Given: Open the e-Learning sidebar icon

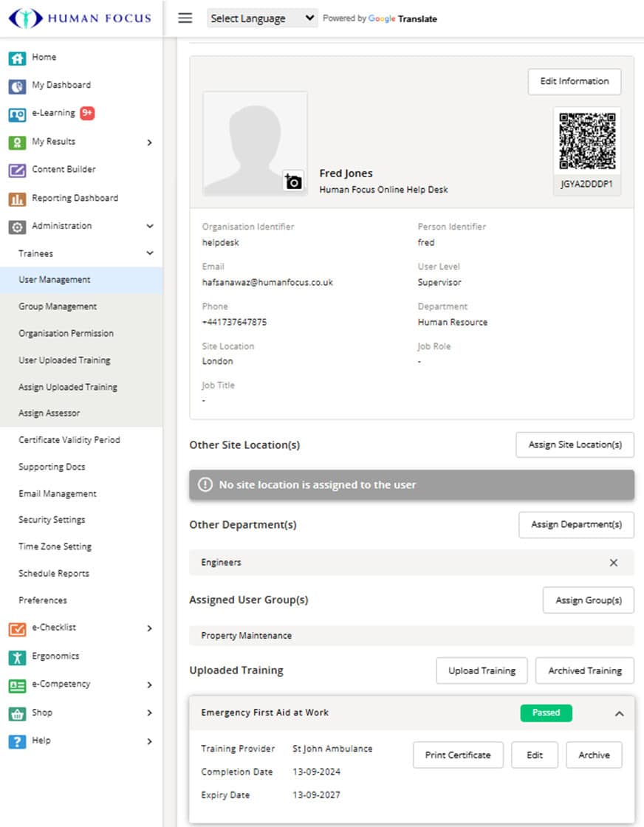Looking at the screenshot, I should click(x=17, y=114).
